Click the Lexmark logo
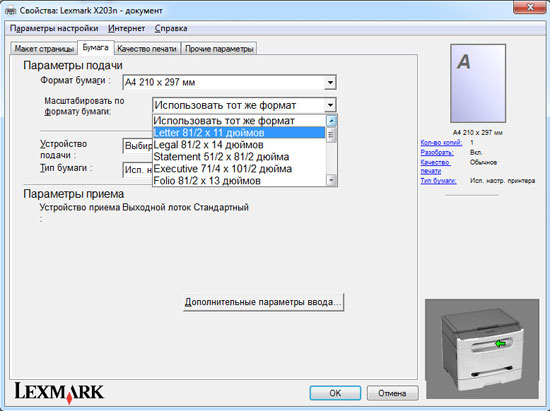Screen dimensions: 550x411 [x=59, y=392]
